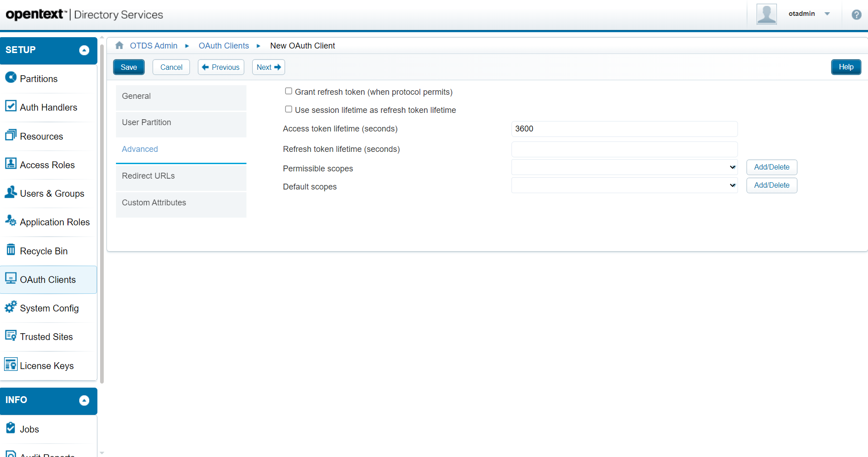Viewport: 868px width, 457px height.
Task: Open the Permissible scopes dropdown
Action: pyautogui.click(x=624, y=167)
